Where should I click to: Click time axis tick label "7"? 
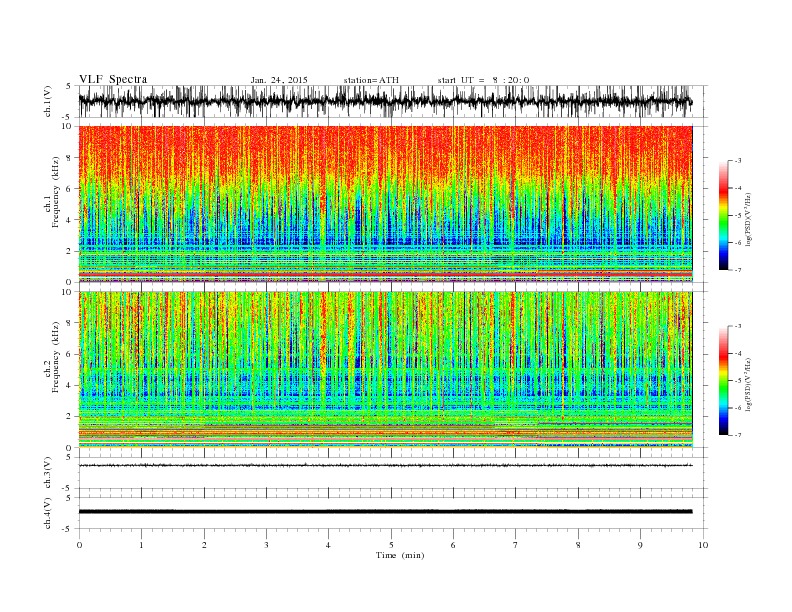tap(516, 545)
